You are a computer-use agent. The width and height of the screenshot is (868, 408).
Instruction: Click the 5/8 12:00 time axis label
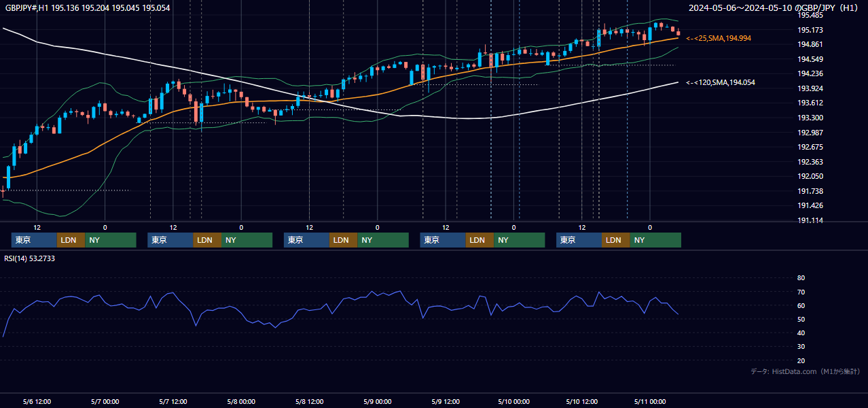309,401
